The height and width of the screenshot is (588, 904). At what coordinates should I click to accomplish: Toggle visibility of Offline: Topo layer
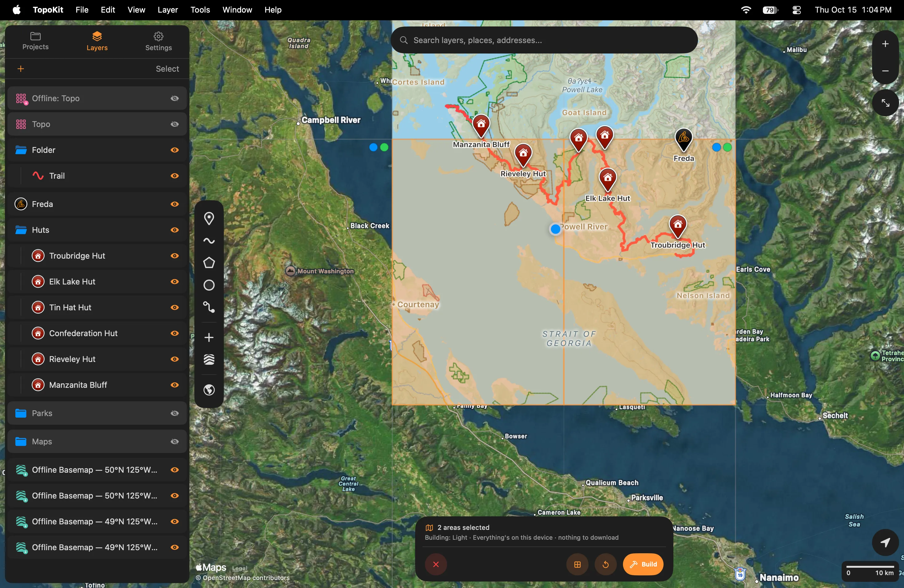click(x=175, y=98)
